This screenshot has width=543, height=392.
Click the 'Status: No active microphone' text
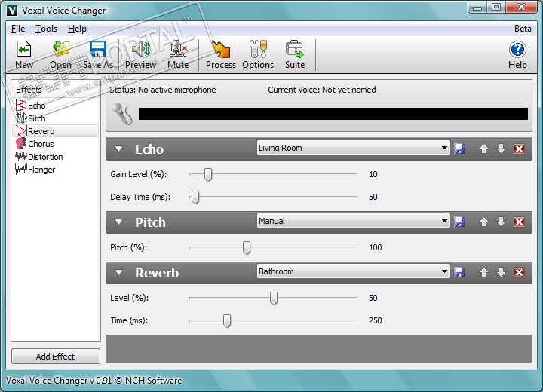coord(162,90)
